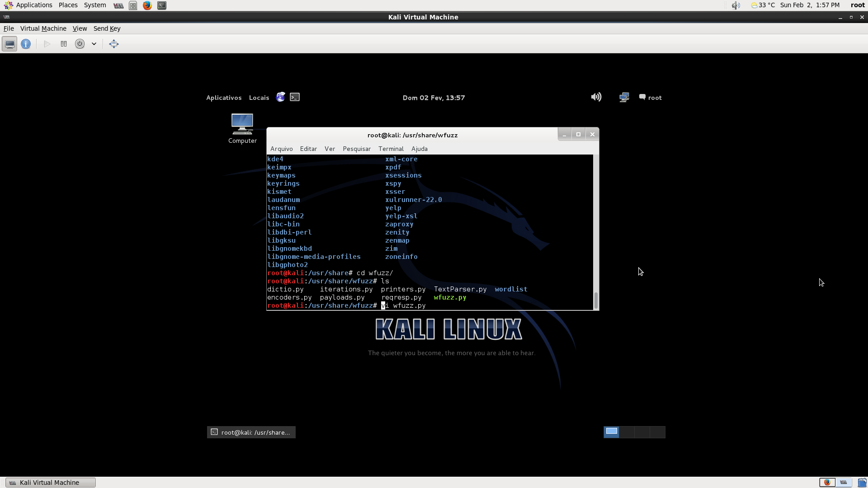Show virtual hardware details info
The height and width of the screenshot is (488, 868).
pos(26,44)
